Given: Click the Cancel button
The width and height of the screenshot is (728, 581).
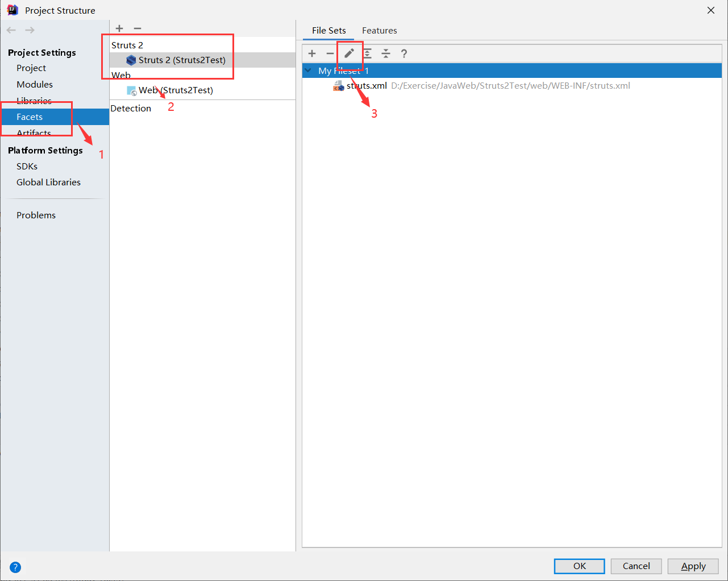Looking at the screenshot, I should [x=637, y=566].
